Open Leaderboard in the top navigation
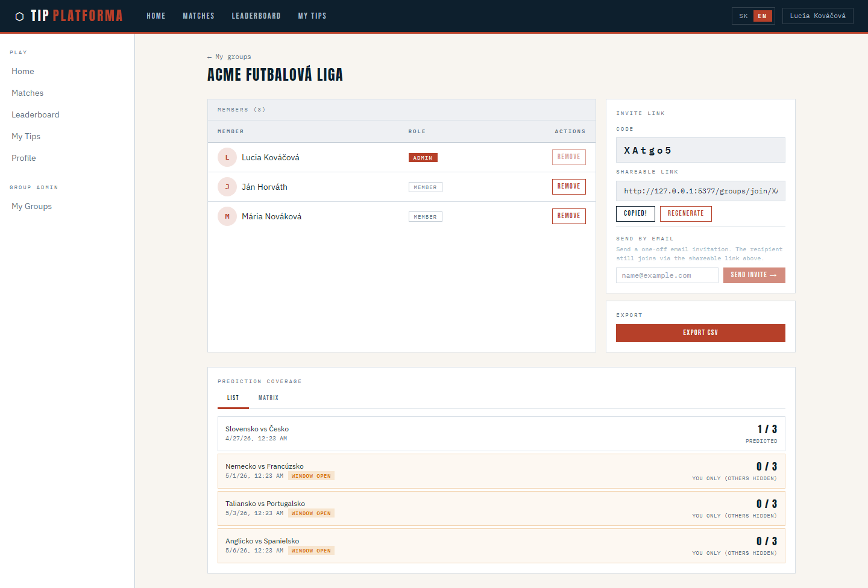 [x=256, y=16]
